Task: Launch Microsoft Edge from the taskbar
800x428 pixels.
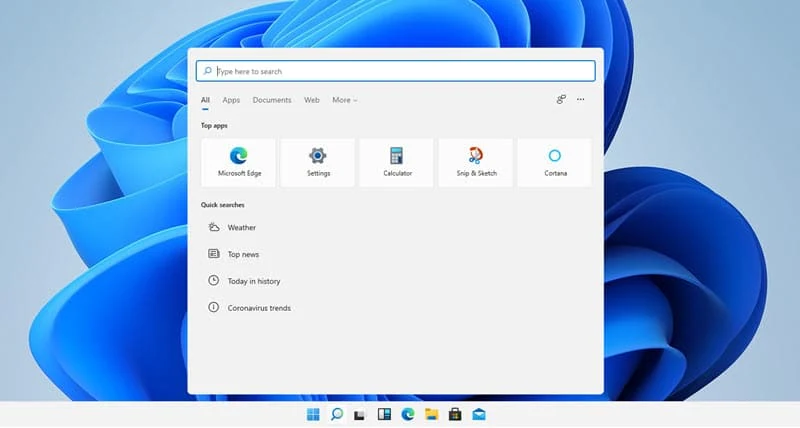Action: (408, 414)
